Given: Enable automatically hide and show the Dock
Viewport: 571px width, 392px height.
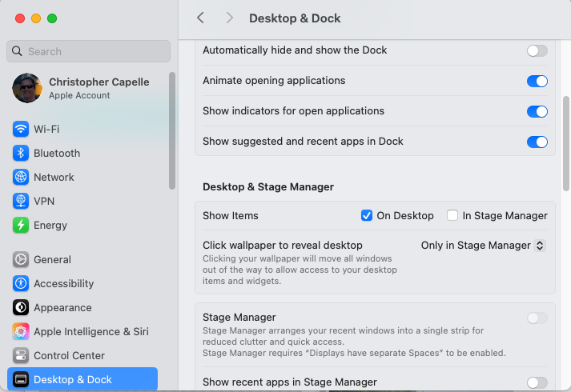Looking at the screenshot, I should 537,50.
